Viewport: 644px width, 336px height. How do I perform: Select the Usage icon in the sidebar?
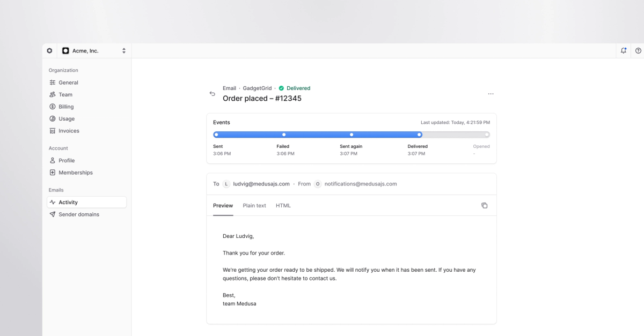53,118
